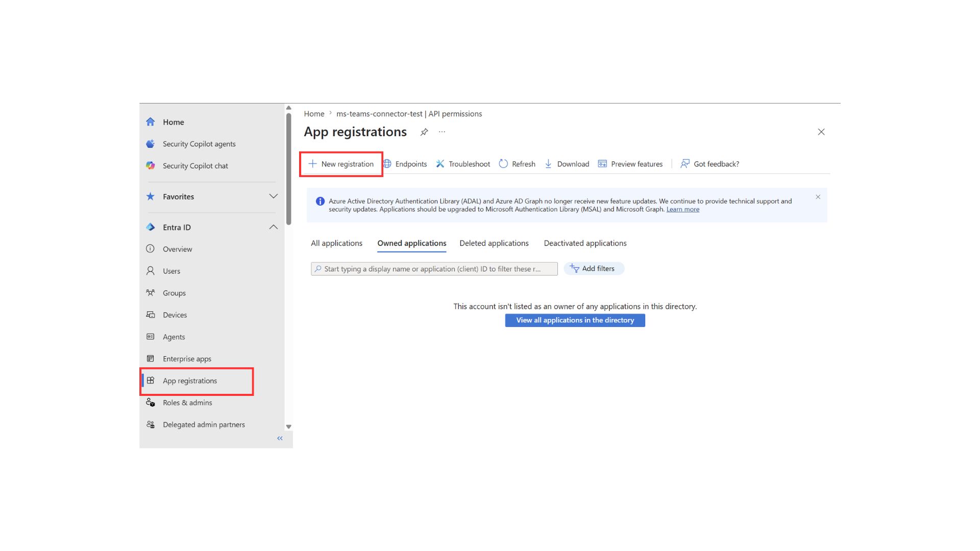The height and width of the screenshot is (551, 980).
Task: Click the Refresh circular arrow icon
Action: pyautogui.click(x=503, y=164)
